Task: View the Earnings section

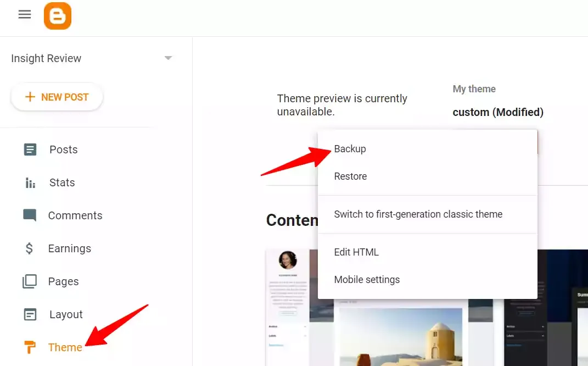Action: (x=70, y=248)
